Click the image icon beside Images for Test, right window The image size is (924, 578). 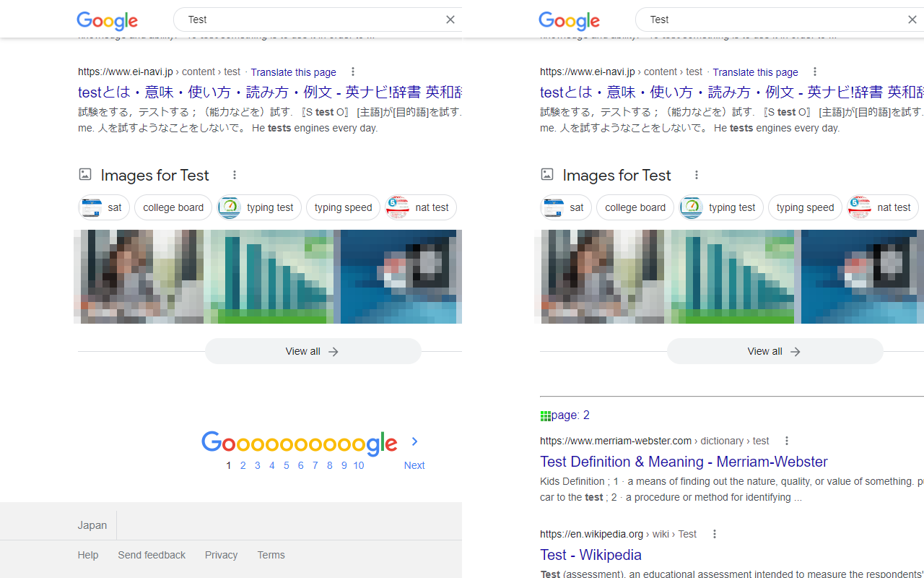[x=547, y=174]
